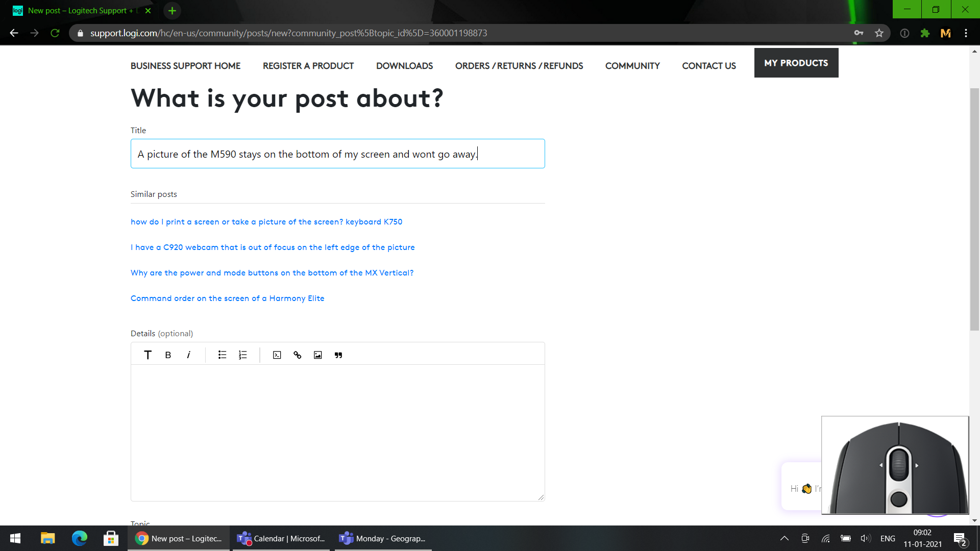Image resolution: width=980 pixels, height=551 pixels.
Task: Open the notification center icon
Action: point(960,538)
